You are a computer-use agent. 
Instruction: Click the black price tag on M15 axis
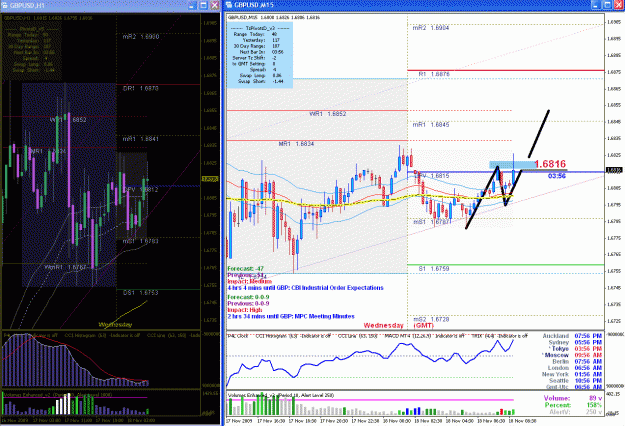614,170
